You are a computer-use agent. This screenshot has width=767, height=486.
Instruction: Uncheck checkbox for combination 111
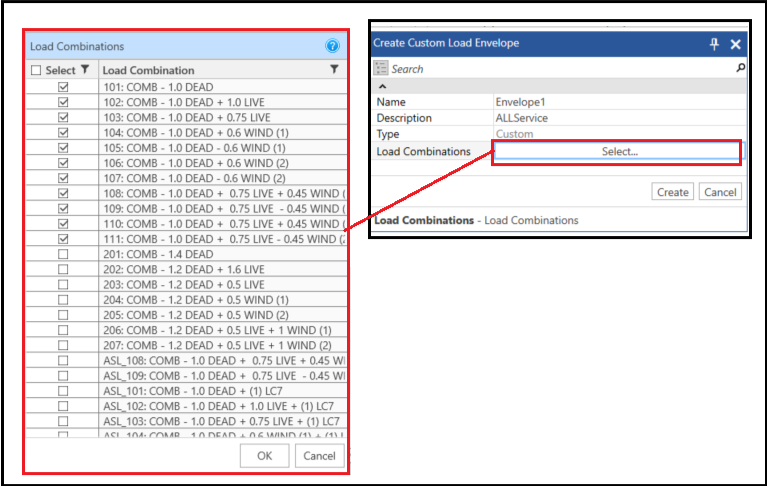(x=63, y=239)
